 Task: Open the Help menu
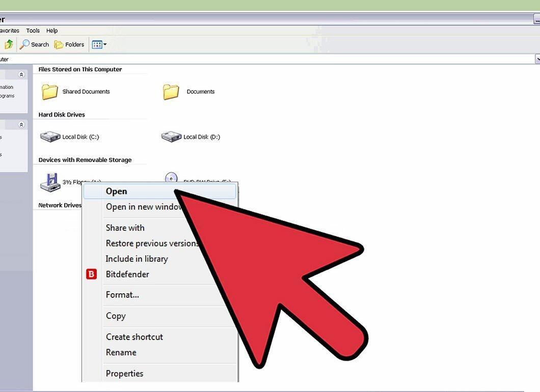coord(52,31)
